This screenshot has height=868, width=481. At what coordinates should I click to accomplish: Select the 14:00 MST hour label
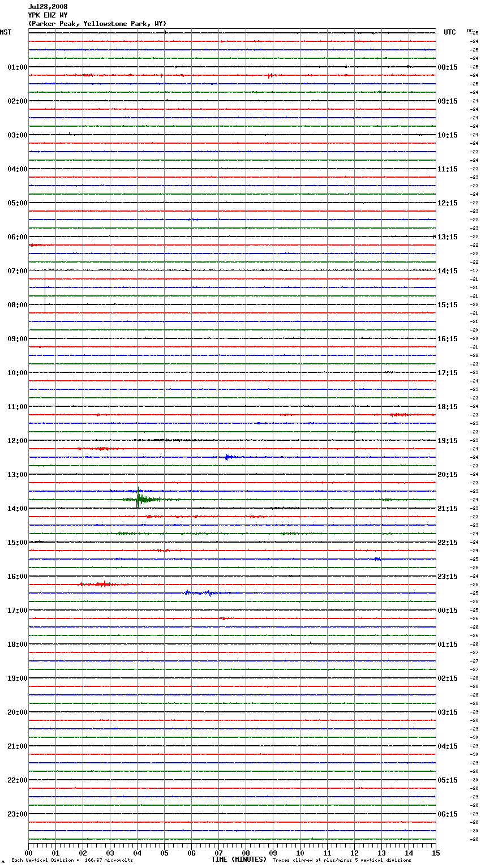coord(17,509)
